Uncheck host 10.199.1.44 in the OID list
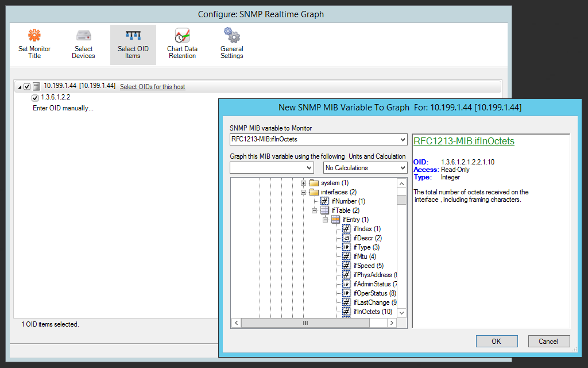Image resolution: width=588 pixels, height=368 pixels. click(x=26, y=85)
